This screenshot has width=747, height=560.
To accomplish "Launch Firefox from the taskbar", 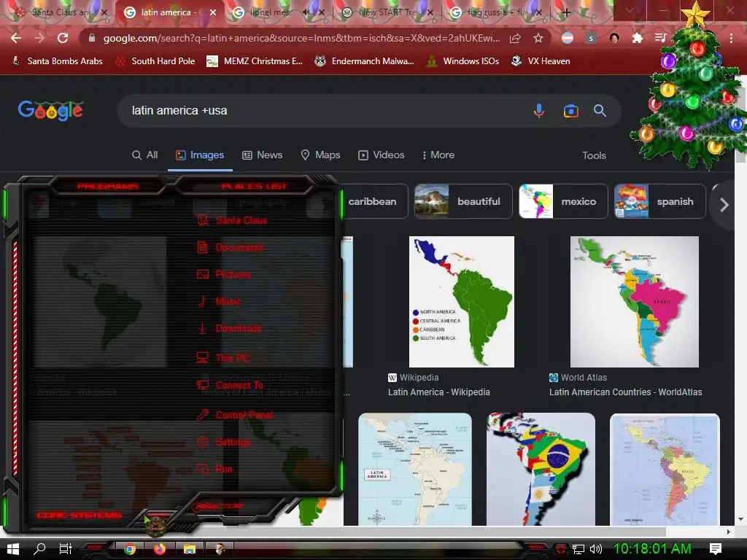I will (x=160, y=549).
